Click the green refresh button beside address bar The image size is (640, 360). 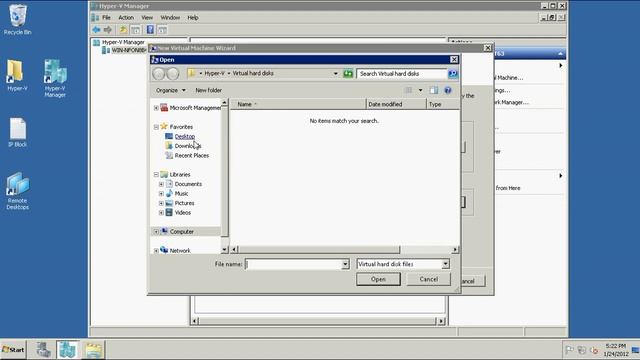(348, 73)
